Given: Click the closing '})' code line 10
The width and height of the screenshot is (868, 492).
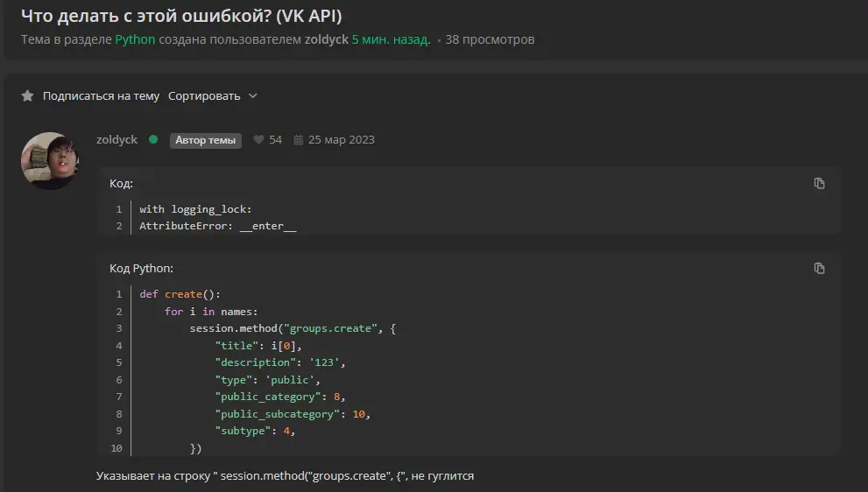Looking at the screenshot, I should click(x=196, y=448).
